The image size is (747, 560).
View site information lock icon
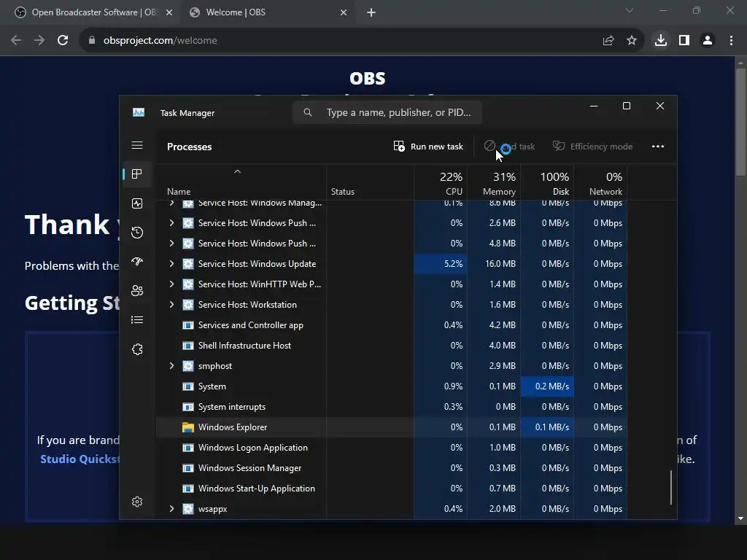(92, 41)
